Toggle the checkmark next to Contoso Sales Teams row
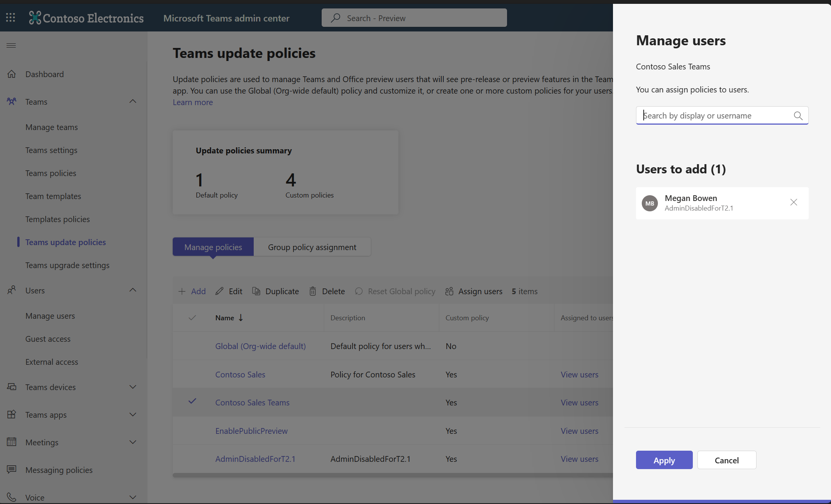 pos(192,402)
